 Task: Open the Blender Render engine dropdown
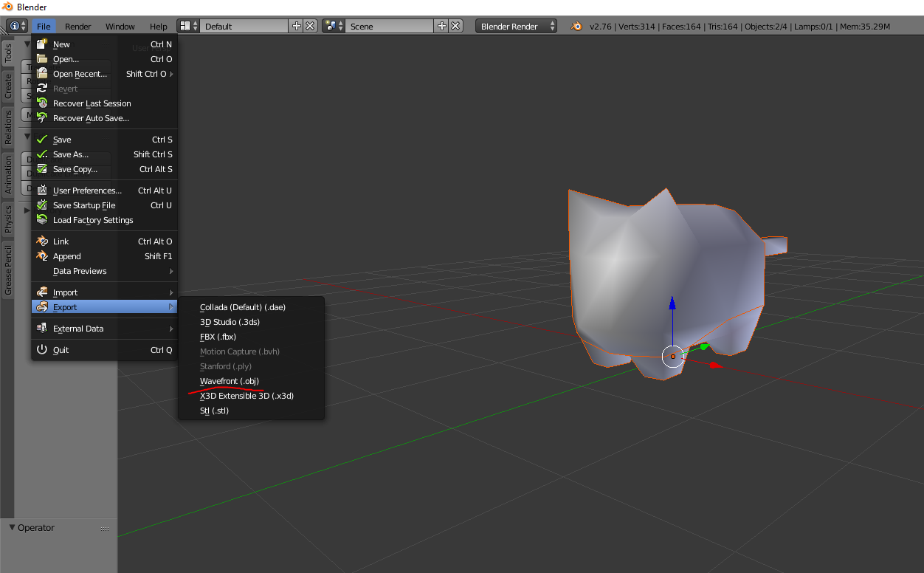[x=517, y=26]
